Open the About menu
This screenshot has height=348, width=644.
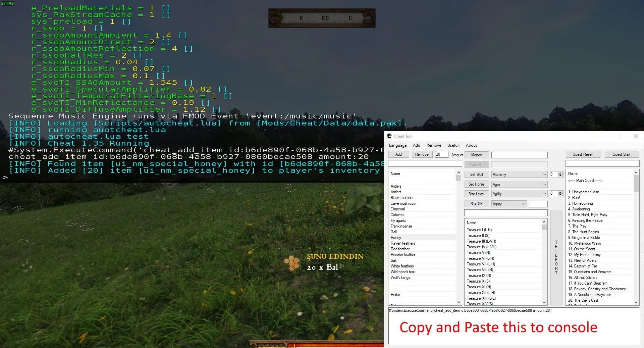[471, 145]
